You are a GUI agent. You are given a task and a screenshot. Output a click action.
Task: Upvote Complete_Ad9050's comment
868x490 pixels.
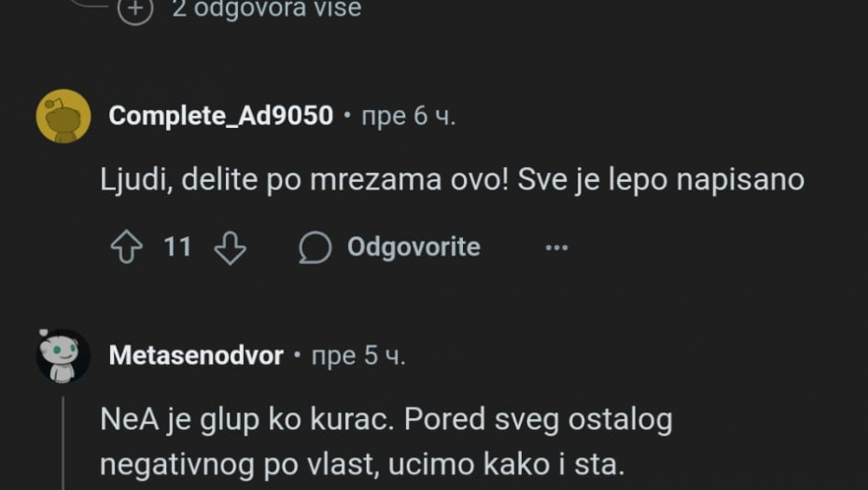pos(127,247)
